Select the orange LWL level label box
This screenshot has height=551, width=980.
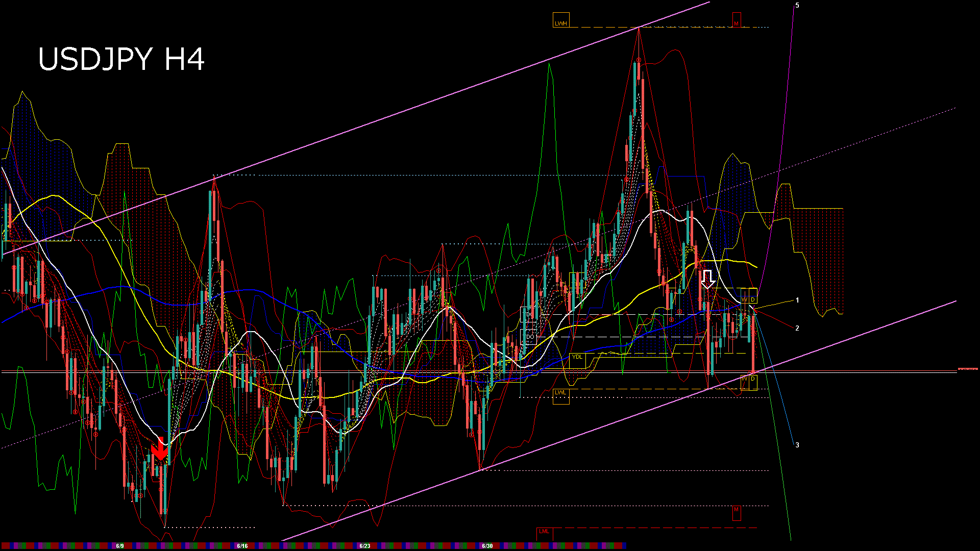561,396
